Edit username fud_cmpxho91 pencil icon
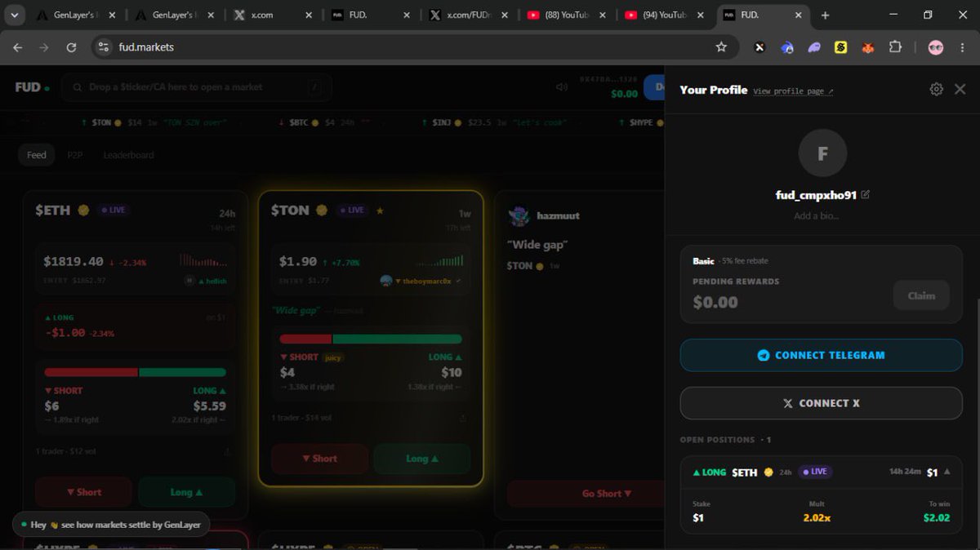Viewport: 980px width, 550px height. pos(866,195)
